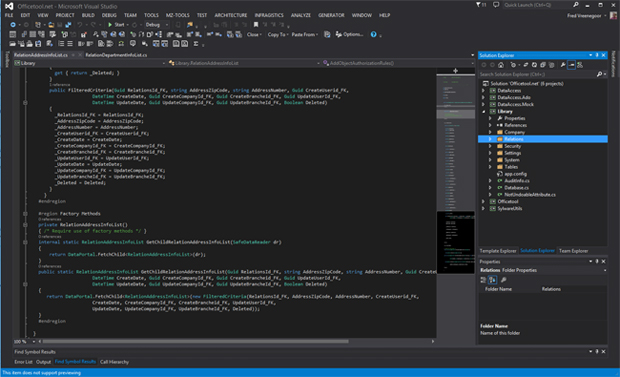Collapse the Library project node
Image resolution: width=620 pixels, height=377 pixels.
[x=483, y=112]
